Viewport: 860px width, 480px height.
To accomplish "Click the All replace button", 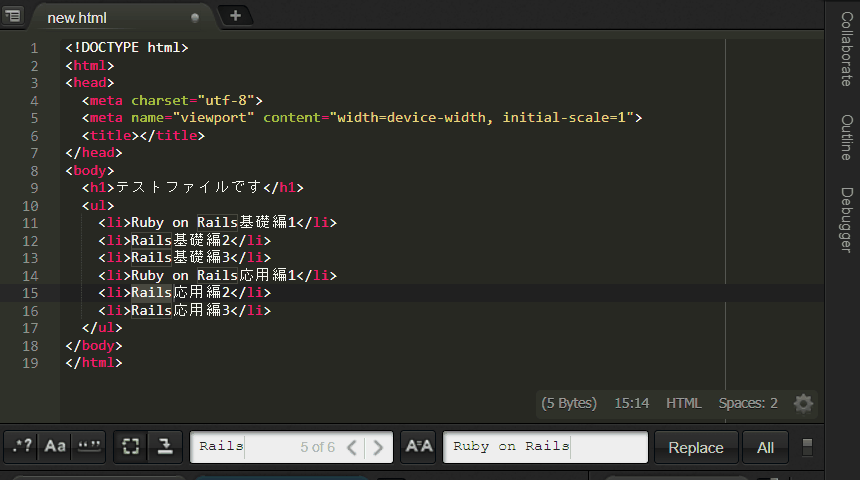I will point(765,448).
